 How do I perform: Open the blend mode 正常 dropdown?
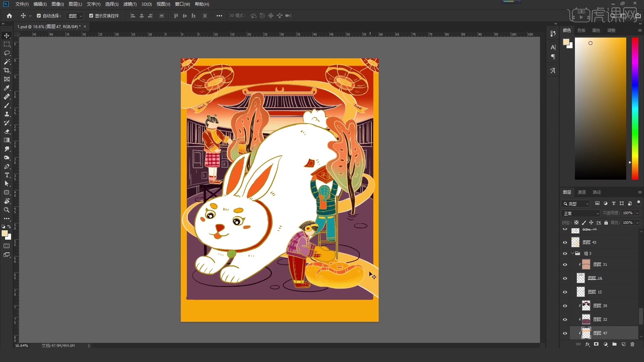coord(581,213)
